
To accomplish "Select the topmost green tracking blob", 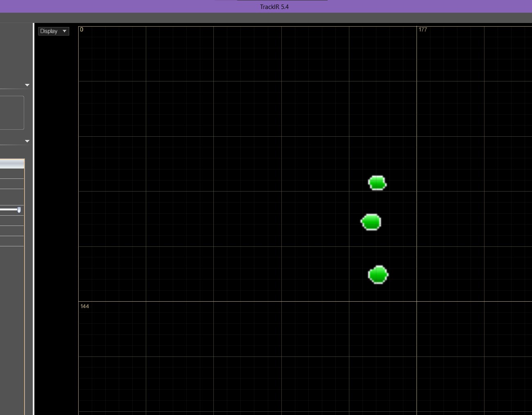I will (x=377, y=183).
